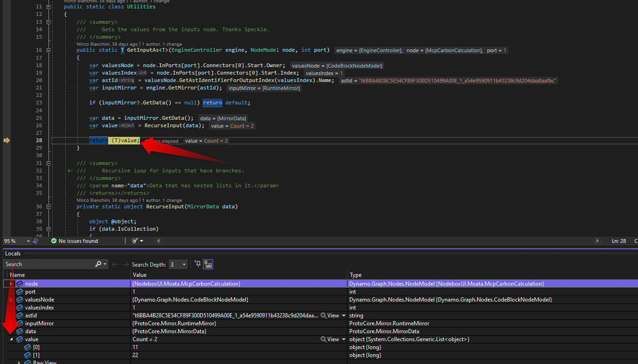Click the 'inputMirror = {RuntimeMirror}' inline data tip
This screenshot has width=638, height=364.
tap(264, 88)
